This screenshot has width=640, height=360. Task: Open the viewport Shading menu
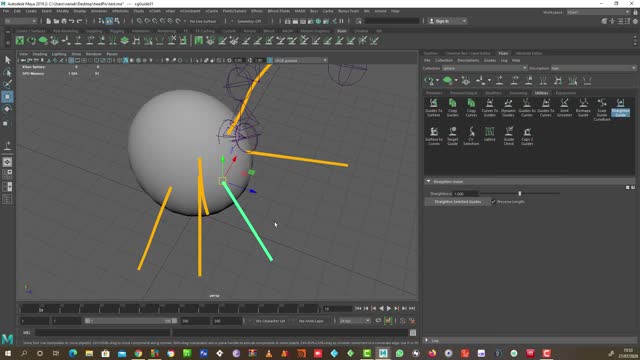coord(40,54)
